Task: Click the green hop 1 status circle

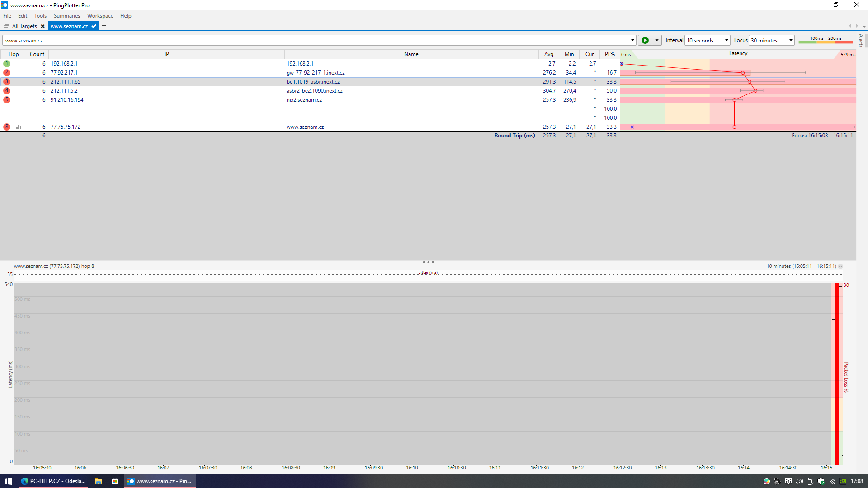Action: 7,64
